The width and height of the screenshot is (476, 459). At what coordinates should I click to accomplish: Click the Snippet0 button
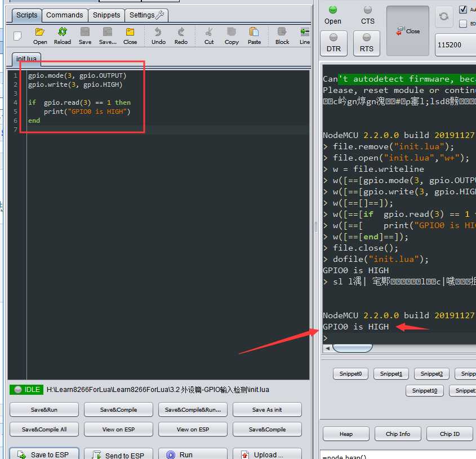(x=350, y=374)
